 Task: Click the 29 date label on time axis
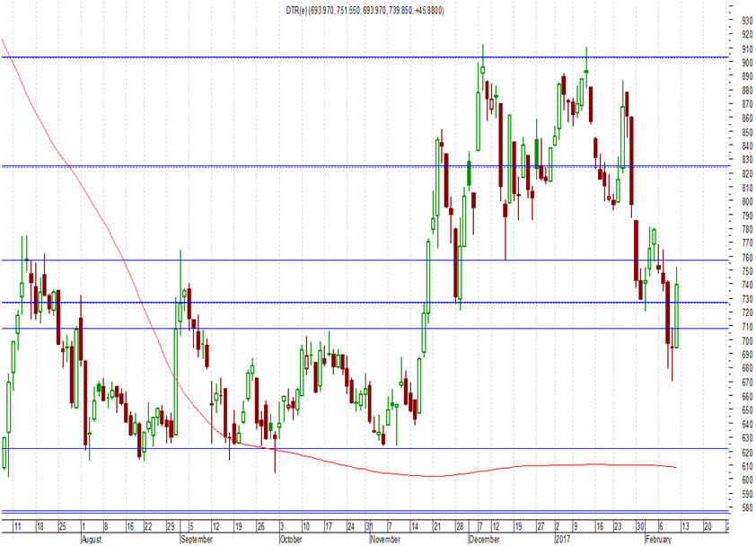coord(171,526)
